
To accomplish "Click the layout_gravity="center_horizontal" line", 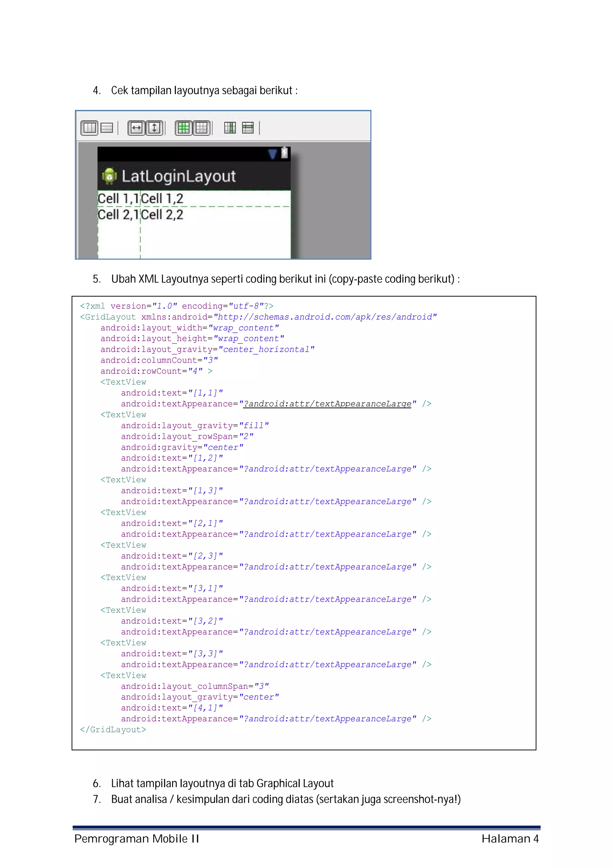I will click(207, 350).
